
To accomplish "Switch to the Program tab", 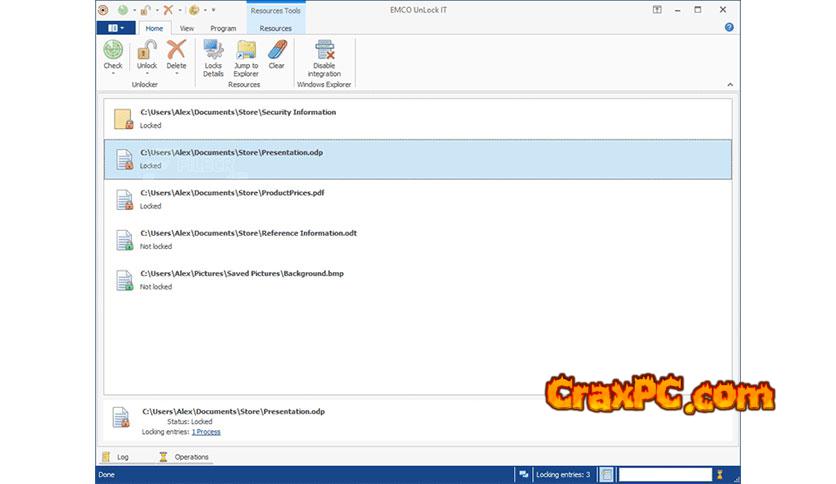I will pos(223,28).
